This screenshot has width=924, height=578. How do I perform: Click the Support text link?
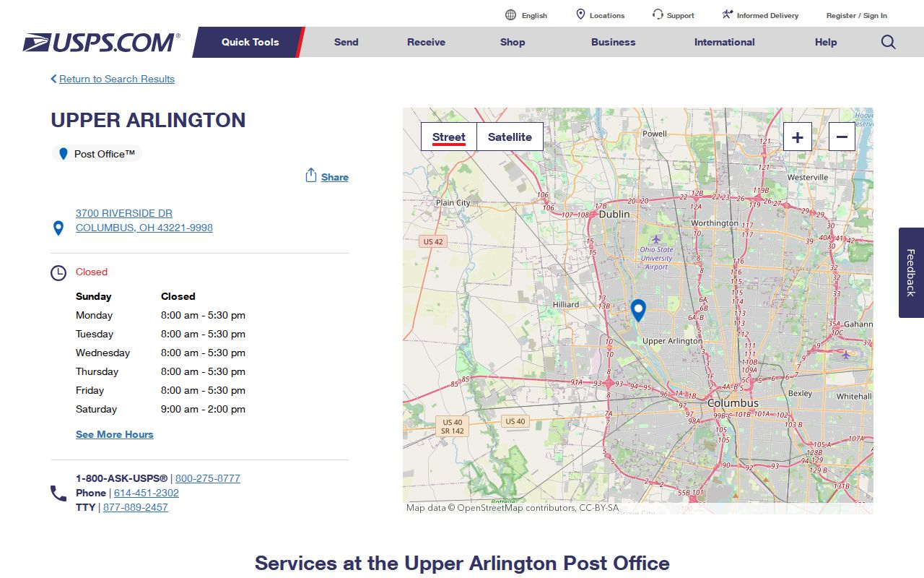[x=681, y=15]
